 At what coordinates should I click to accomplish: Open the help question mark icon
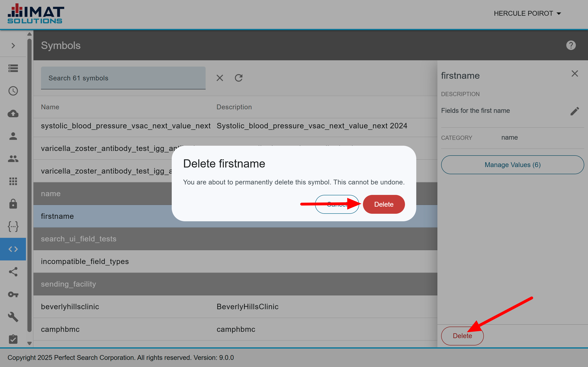coord(571,45)
